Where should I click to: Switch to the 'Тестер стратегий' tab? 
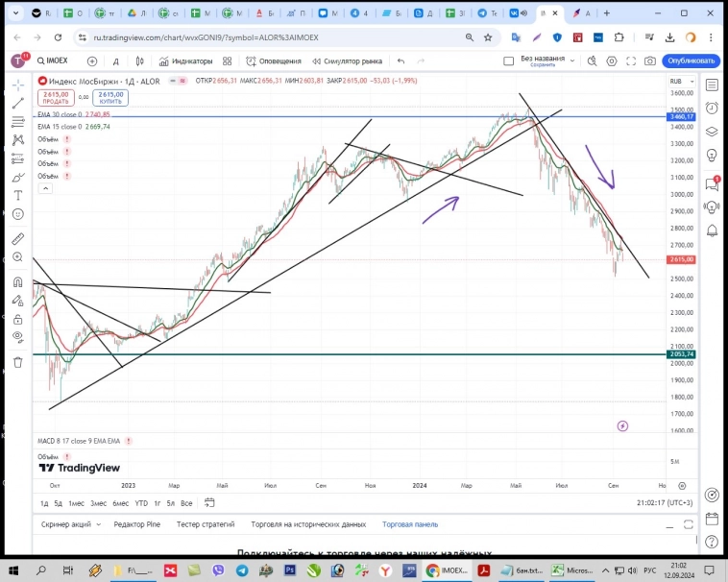point(206,524)
